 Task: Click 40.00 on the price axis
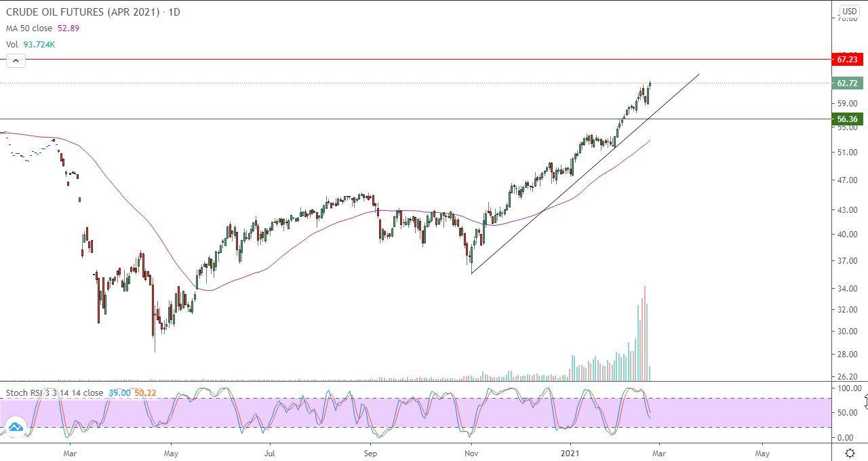(x=849, y=235)
